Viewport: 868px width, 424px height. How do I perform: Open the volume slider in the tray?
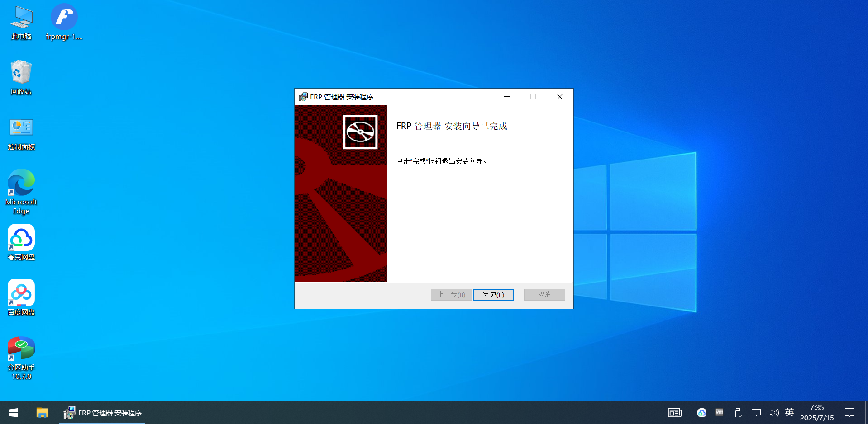[774, 413]
